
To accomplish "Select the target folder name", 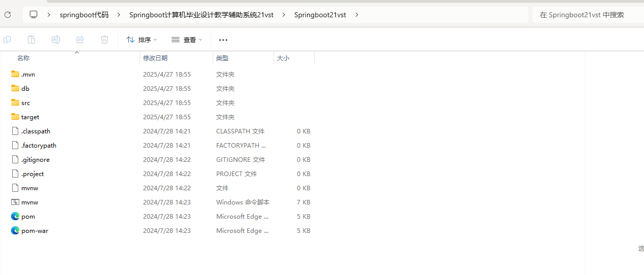I will (30, 117).
